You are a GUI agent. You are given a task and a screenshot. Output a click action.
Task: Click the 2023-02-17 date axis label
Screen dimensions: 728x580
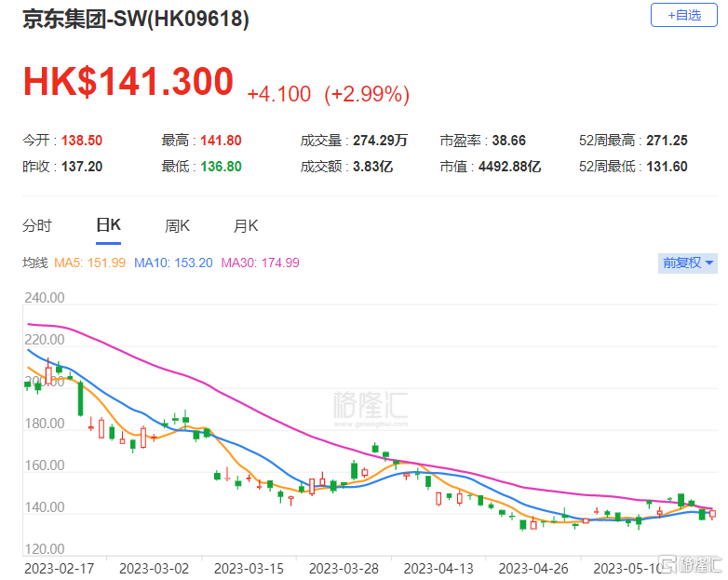point(59,569)
